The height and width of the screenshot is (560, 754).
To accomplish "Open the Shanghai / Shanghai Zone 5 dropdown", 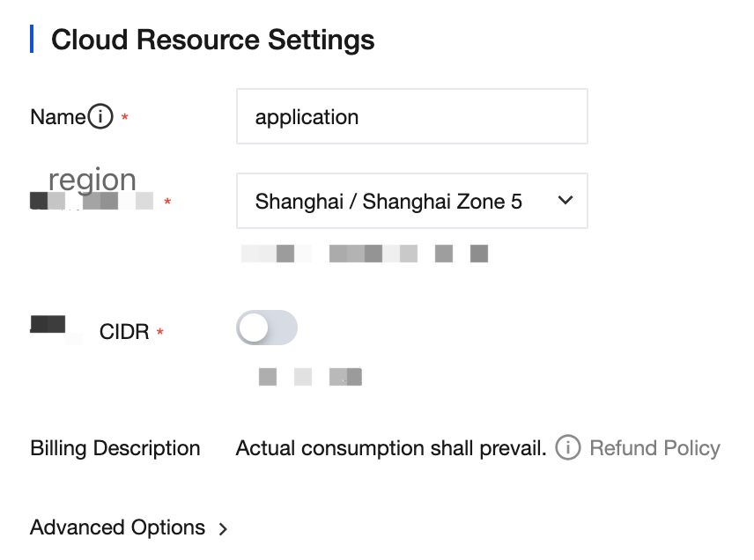I will pos(411,202).
